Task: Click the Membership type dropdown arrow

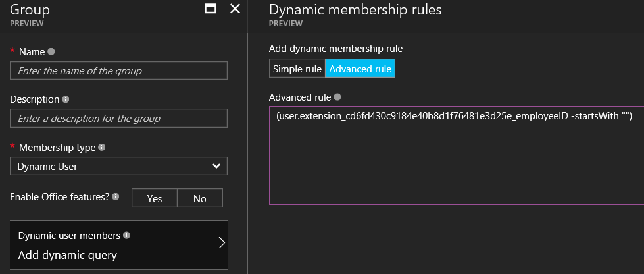Action: coord(216,167)
